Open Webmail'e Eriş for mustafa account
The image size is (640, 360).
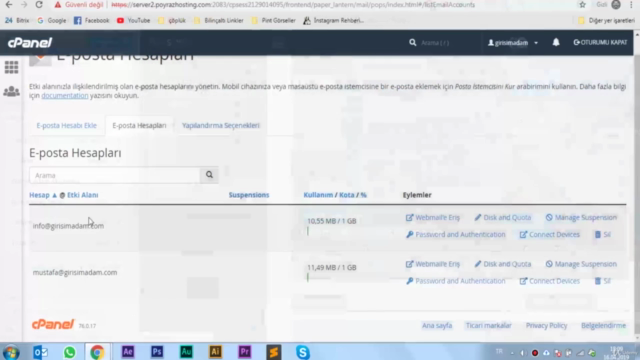point(433,264)
